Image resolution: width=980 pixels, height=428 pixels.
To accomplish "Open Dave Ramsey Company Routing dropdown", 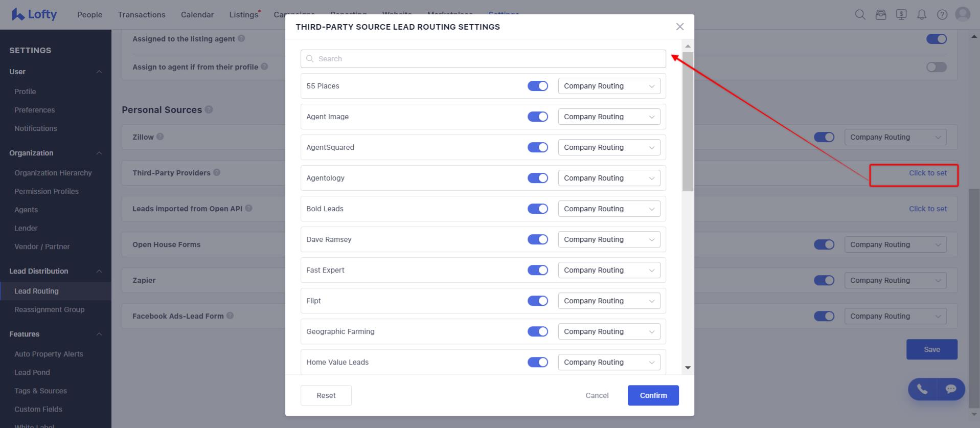I will (x=609, y=239).
